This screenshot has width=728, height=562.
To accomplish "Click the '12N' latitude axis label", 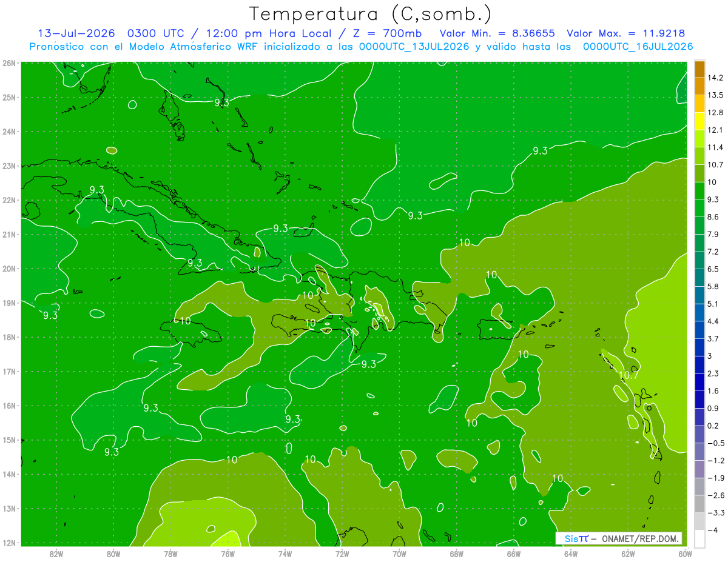I will point(9,543).
